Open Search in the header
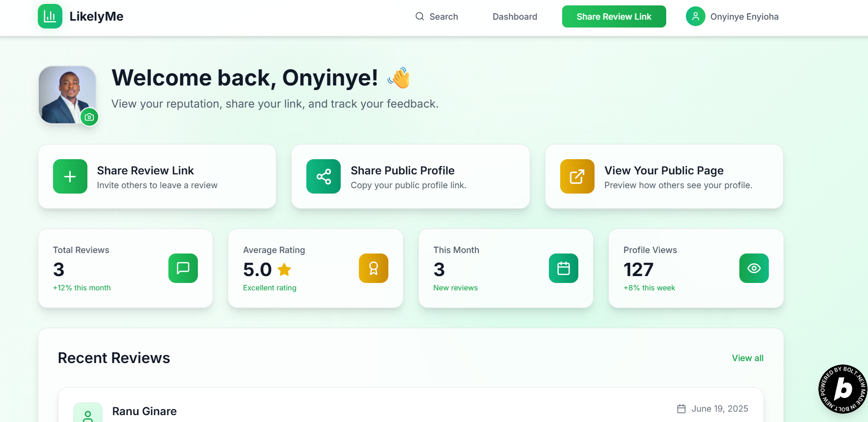 tap(436, 17)
